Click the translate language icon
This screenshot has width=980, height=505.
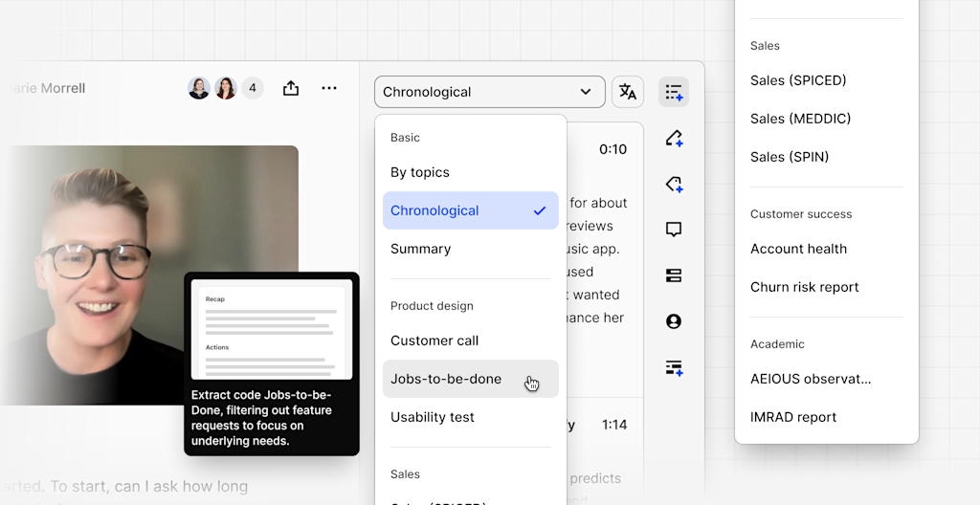point(628,92)
